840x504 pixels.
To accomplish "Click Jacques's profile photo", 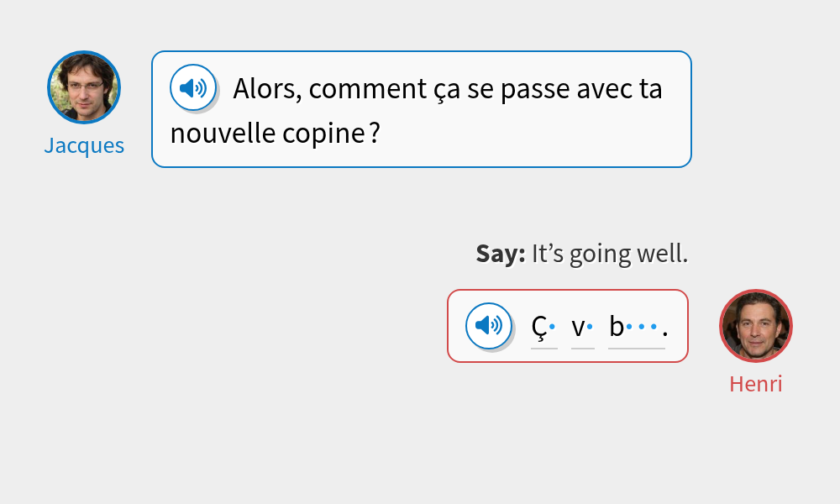I will click(84, 87).
